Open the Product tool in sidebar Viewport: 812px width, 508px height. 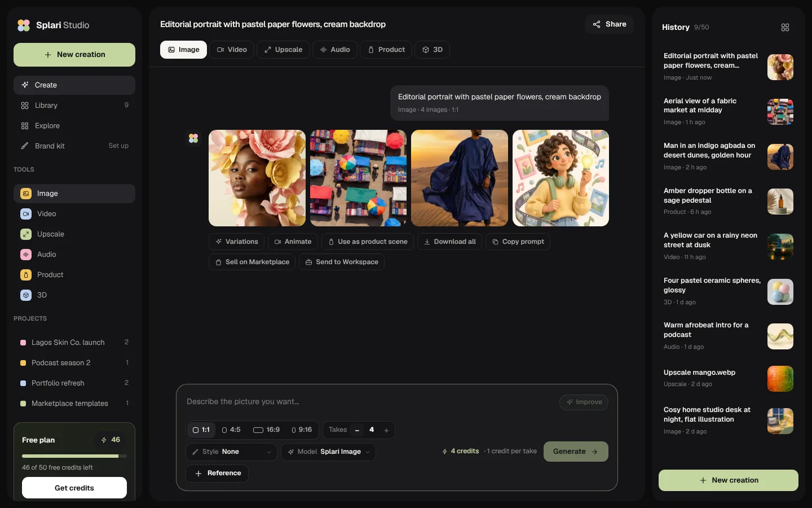click(74, 275)
